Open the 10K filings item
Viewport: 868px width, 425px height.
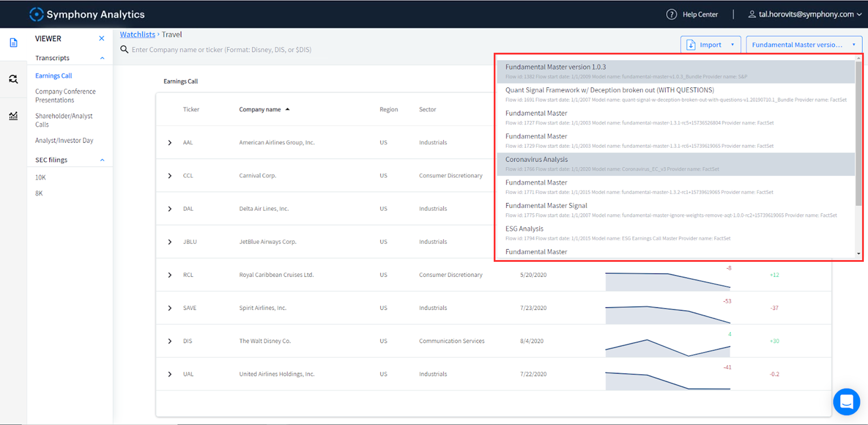[x=40, y=177]
